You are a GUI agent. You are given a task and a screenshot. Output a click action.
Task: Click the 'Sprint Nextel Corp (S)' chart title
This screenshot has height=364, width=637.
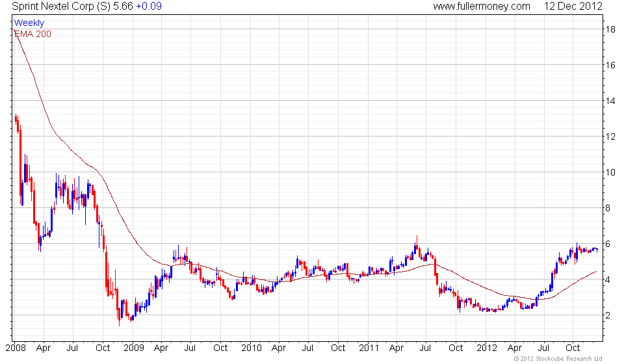pos(61,6)
